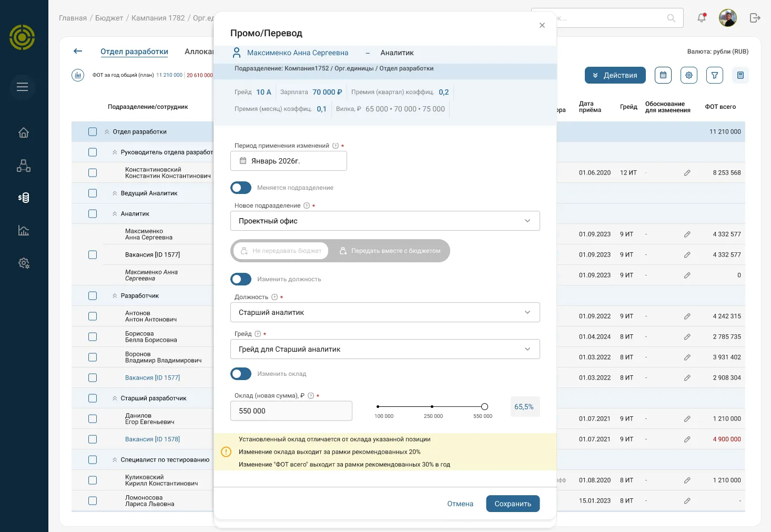Open the Грейд dropdown list

tap(385, 349)
